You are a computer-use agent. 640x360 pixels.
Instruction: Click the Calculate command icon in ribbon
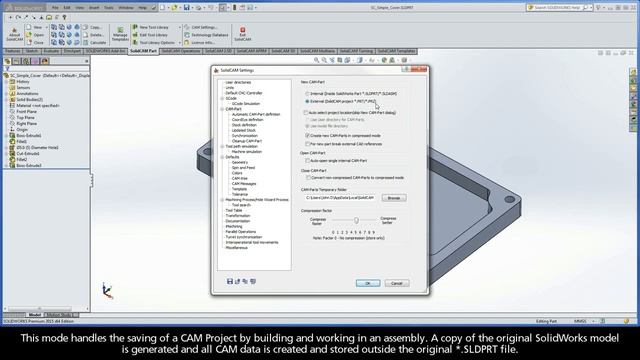86,42
